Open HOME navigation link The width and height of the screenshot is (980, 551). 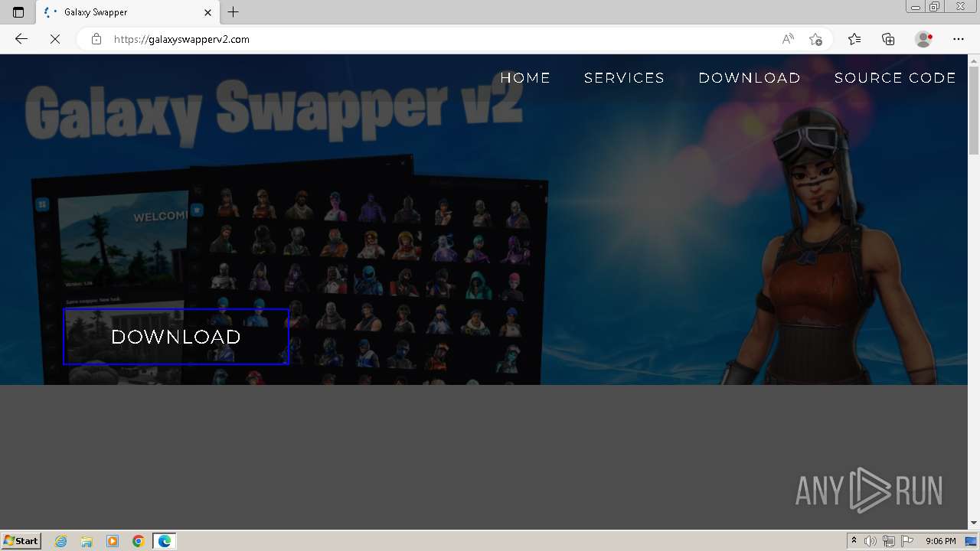pyautogui.click(x=525, y=78)
